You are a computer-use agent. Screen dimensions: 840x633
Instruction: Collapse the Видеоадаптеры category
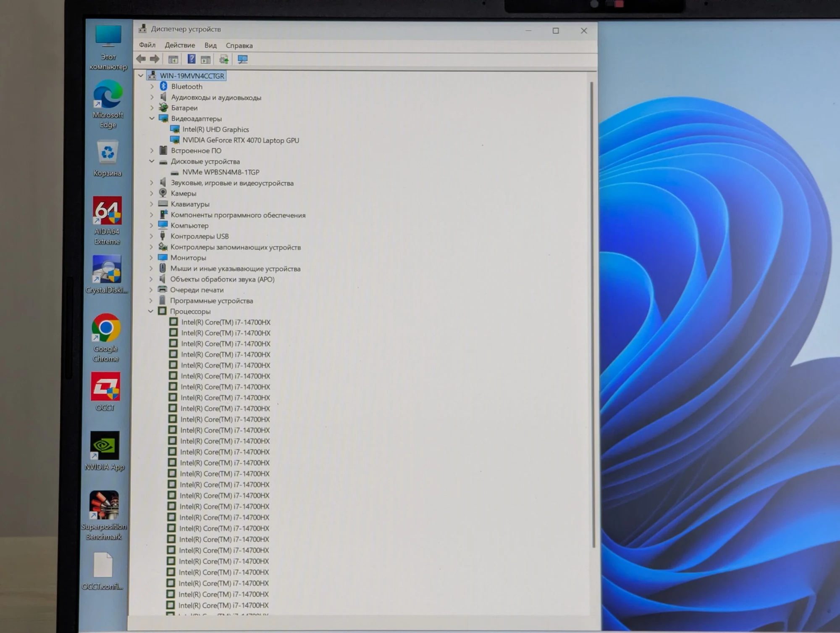coord(152,119)
